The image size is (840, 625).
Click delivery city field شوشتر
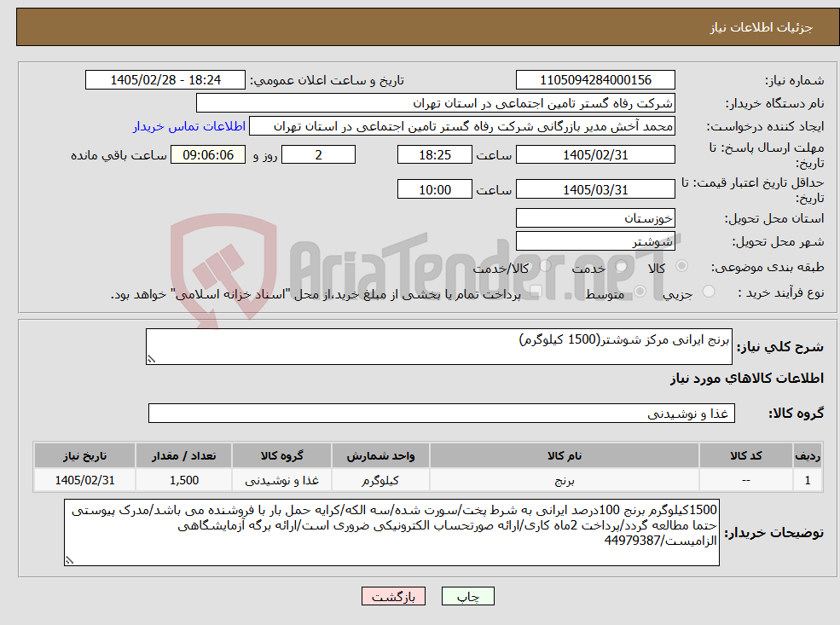pyautogui.click(x=595, y=241)
